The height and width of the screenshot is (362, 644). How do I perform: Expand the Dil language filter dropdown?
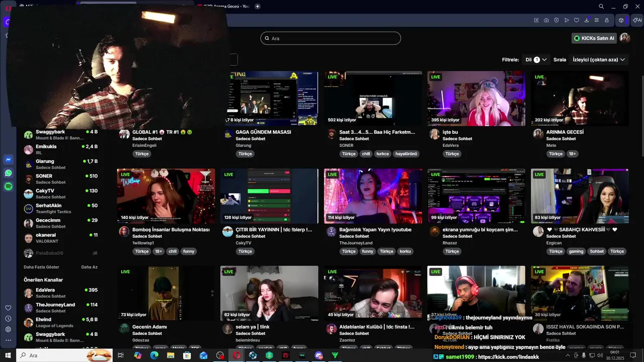(536, 59)
